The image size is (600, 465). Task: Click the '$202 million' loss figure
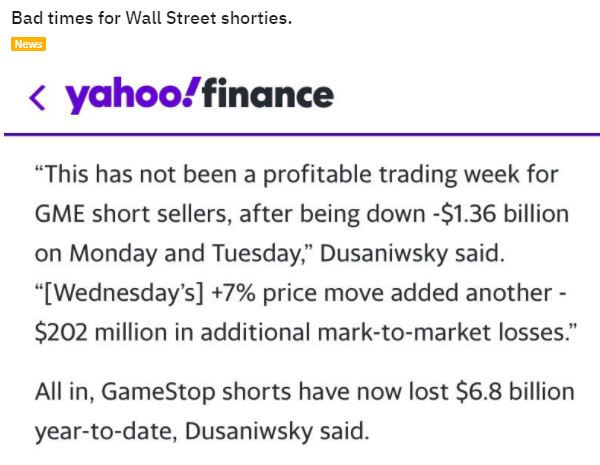(x=101, y=332)
